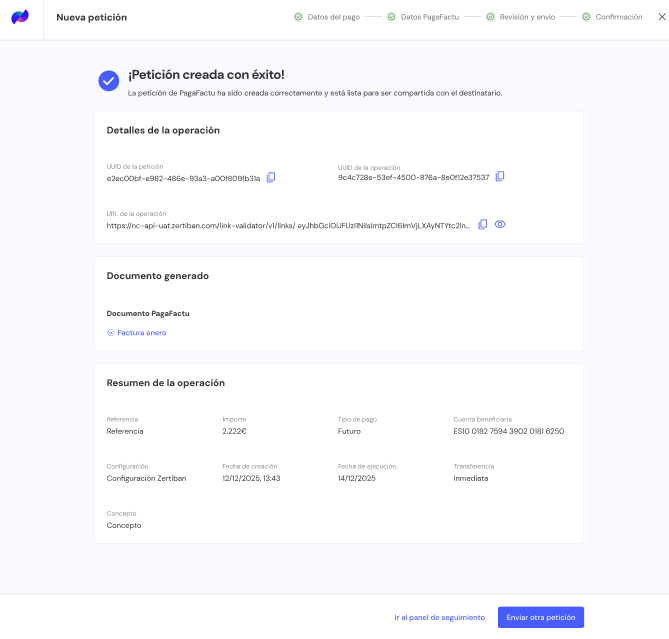Click Ir al panel de seguimiento
This screenshot has height=639, width=669.
click(439, 617)
